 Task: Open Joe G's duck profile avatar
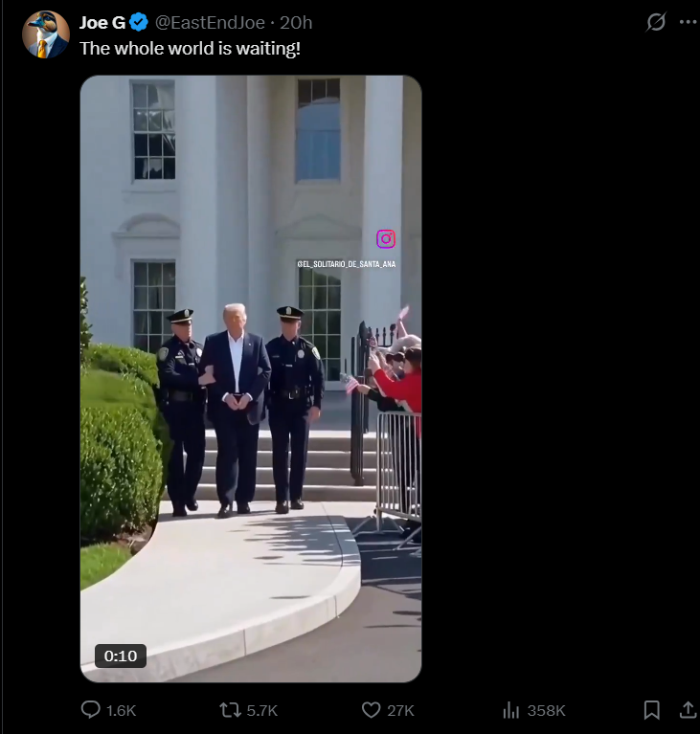coord(46,34)
